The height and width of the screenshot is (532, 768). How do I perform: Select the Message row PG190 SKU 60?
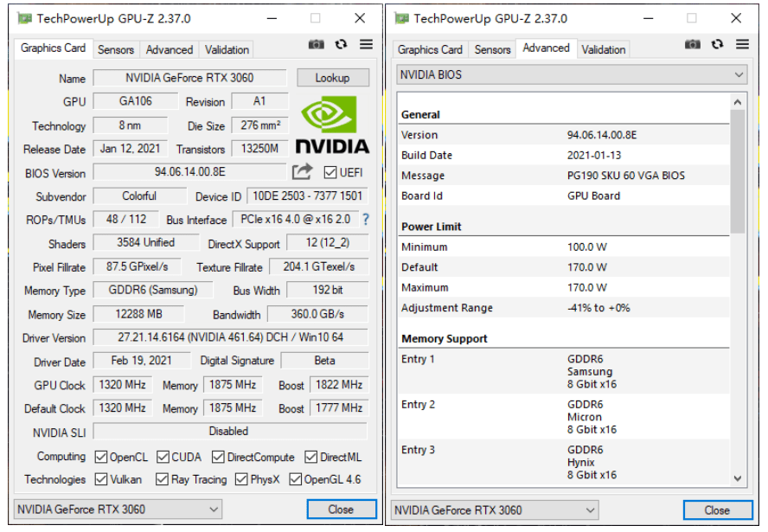click(x=564, y=176)
